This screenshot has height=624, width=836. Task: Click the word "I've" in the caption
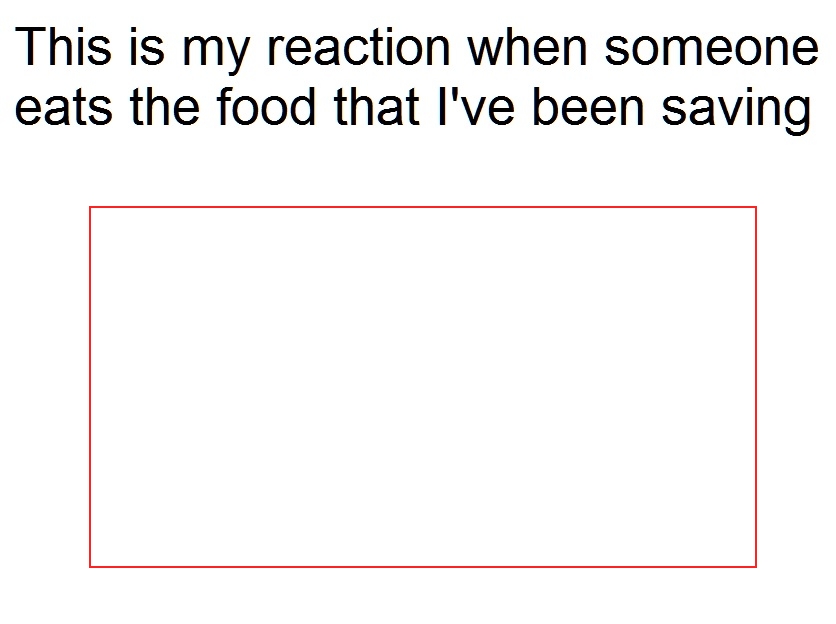coord(476,107)
